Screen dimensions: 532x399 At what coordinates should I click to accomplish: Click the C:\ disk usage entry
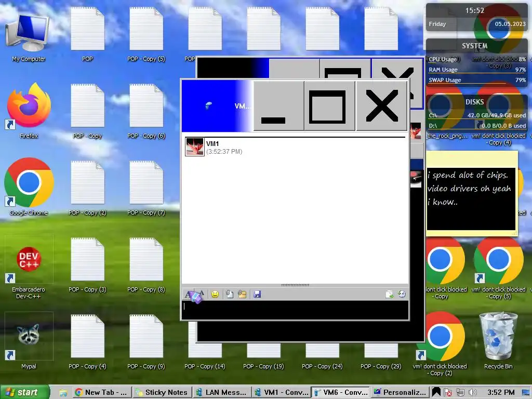coord(477,115)
